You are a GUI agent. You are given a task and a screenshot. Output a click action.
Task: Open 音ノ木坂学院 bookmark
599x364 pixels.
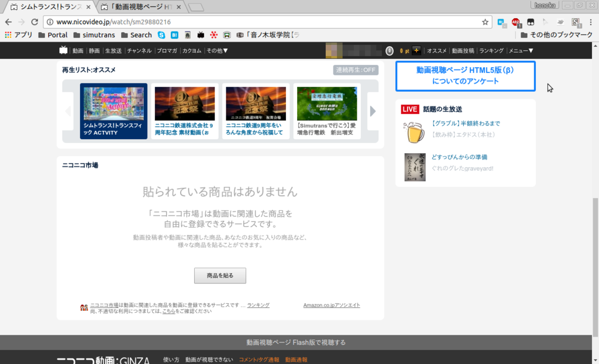pos(267,34)
